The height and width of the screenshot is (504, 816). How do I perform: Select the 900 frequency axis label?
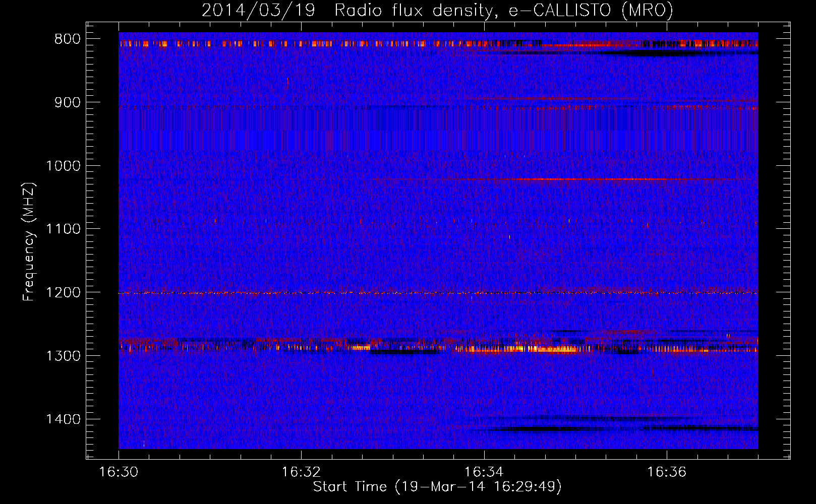67,102
